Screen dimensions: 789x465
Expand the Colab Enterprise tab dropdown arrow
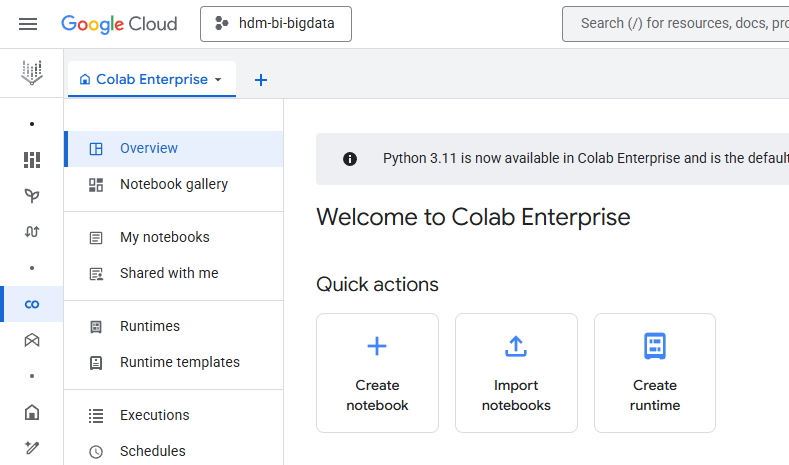click(x=218, y=80)
